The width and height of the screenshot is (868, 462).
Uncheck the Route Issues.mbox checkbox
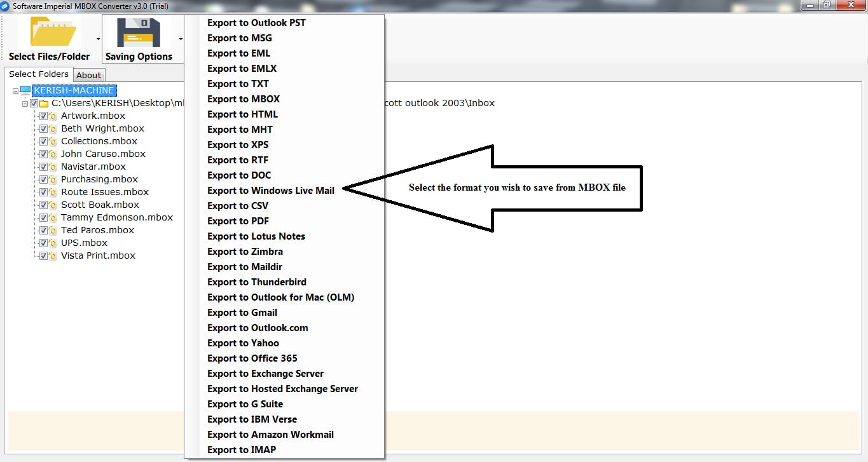43,192
